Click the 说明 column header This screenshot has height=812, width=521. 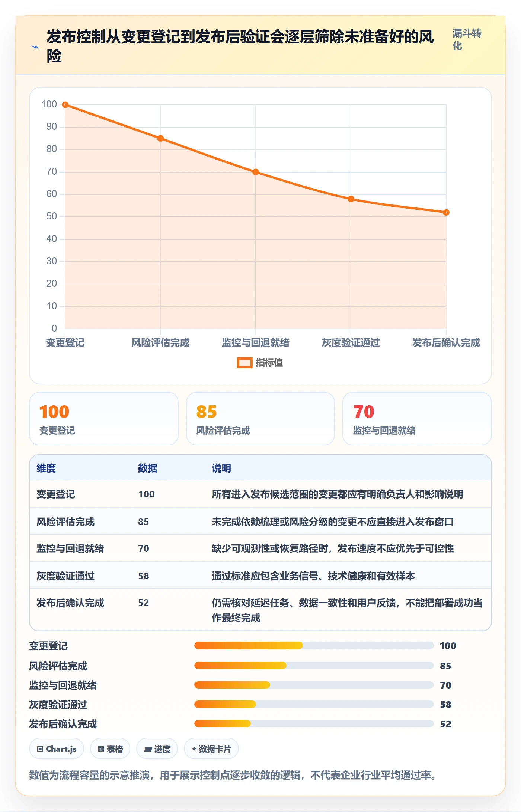[221, 468]
